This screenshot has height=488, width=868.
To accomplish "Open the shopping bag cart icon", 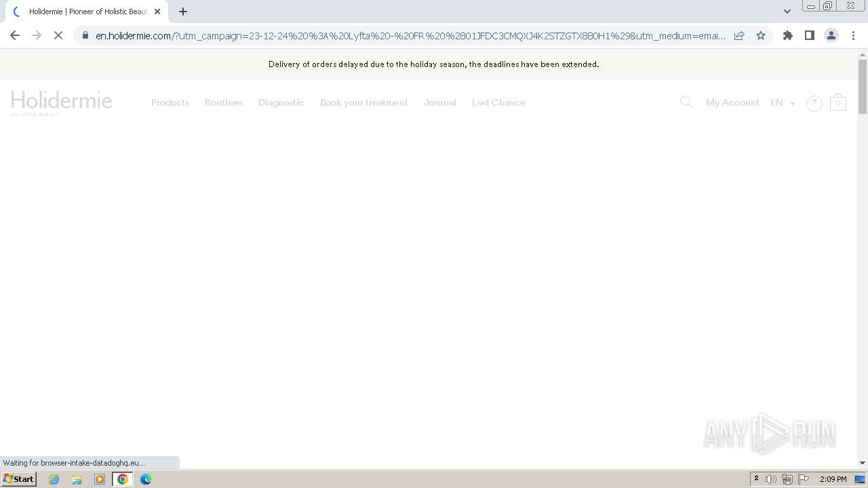I will pyautogui.click(x=838, y=102).
